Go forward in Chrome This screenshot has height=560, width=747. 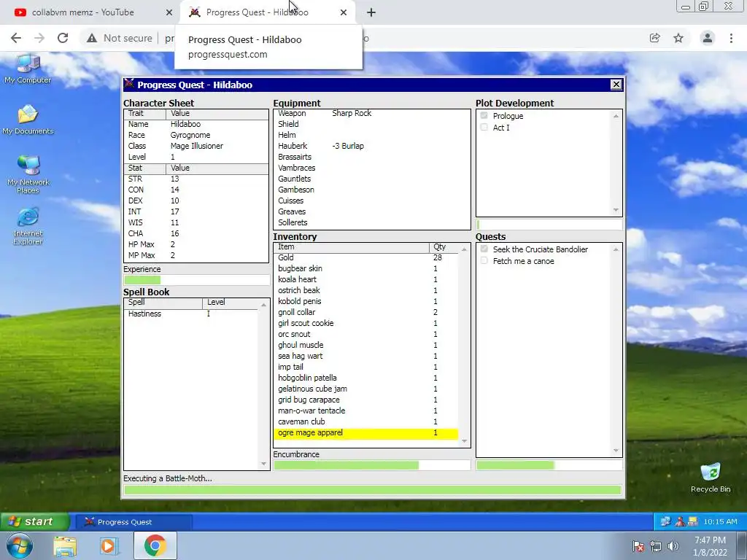click(x=39, y=38)
